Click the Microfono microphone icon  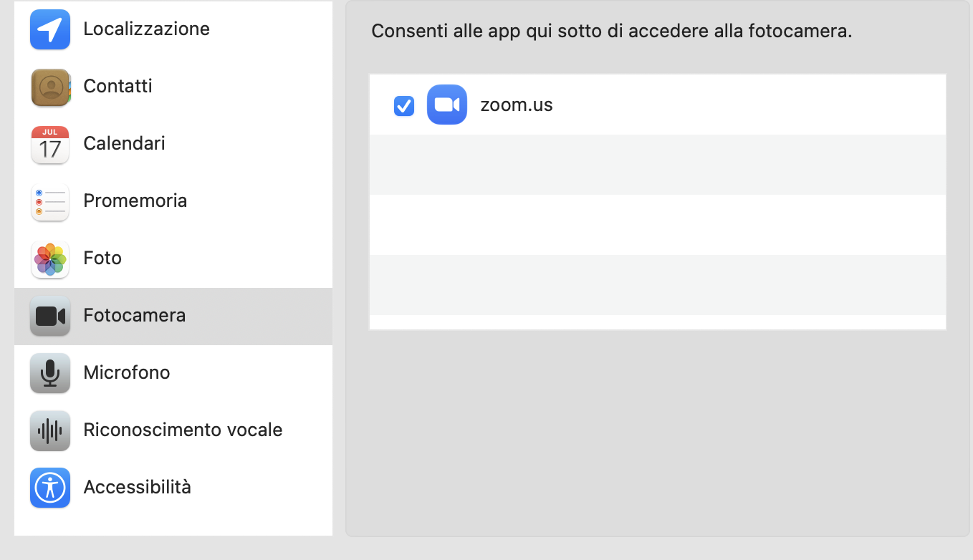point(50,373)
